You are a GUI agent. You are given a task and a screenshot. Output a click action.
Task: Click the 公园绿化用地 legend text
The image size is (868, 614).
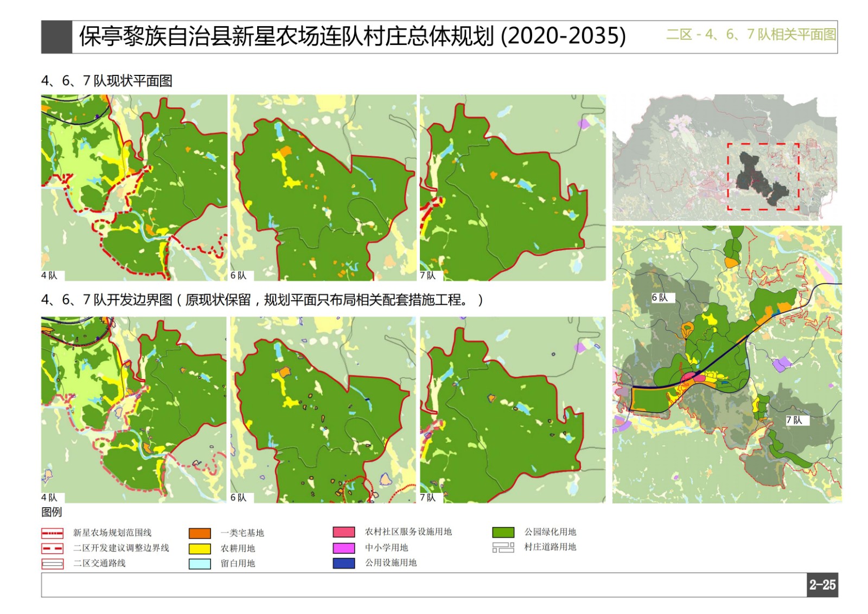tap(550, 531)
